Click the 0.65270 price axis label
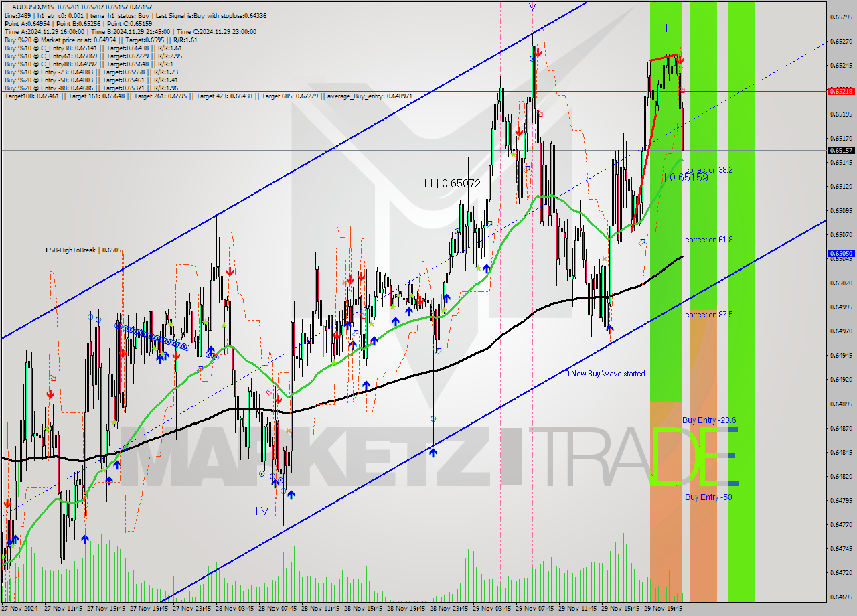The height and width of the screenshot is (616, 857). [841, 41]
